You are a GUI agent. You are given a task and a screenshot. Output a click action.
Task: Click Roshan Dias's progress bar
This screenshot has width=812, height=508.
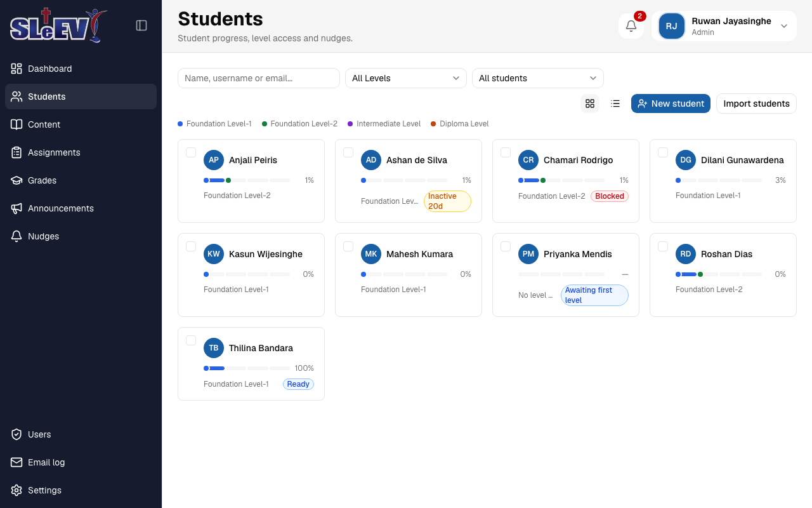click(x=719, y=274)
